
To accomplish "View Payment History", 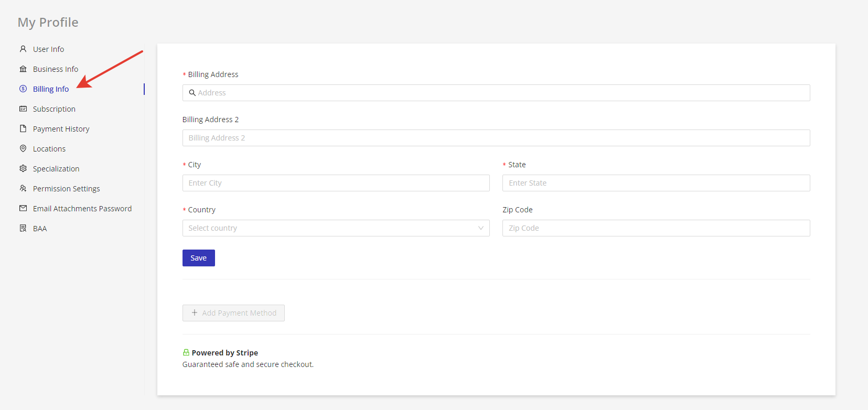I will 61,129.
